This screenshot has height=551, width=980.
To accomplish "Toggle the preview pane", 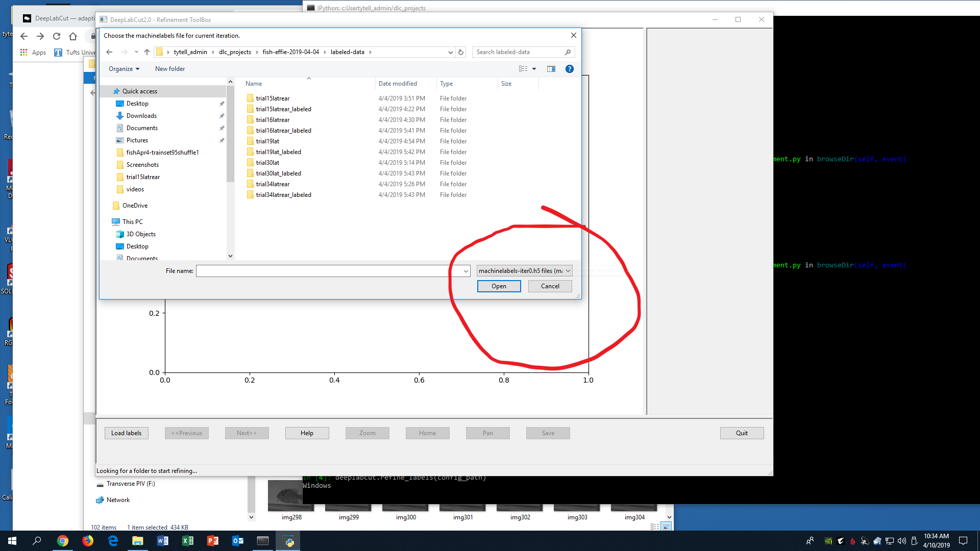I will tap(551, 68).
